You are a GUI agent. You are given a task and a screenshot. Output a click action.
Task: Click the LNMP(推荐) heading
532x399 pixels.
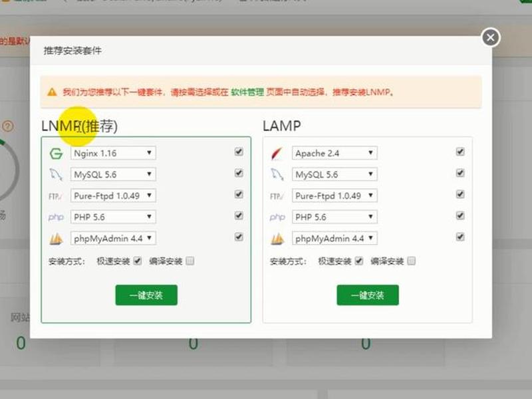[x=80, y=126]
